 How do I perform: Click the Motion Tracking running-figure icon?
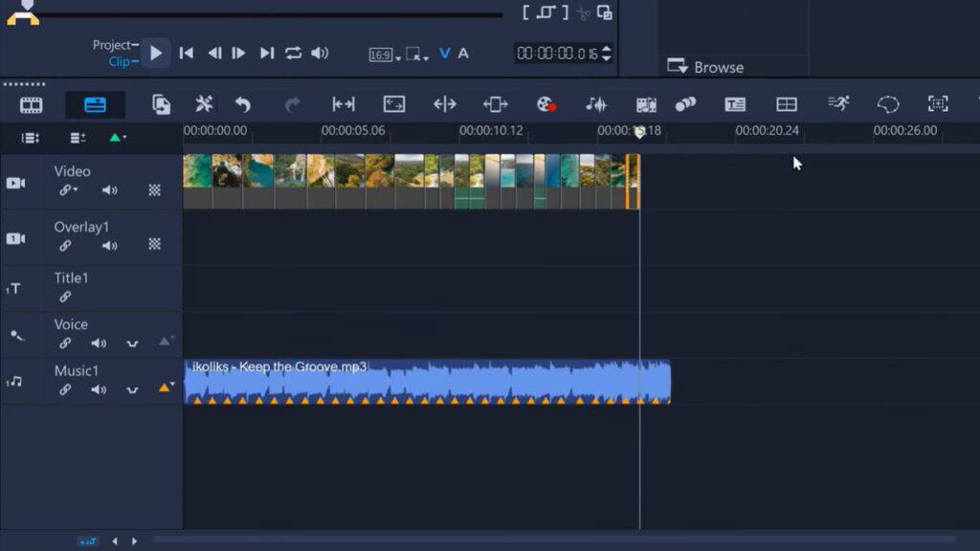(838, 103)
